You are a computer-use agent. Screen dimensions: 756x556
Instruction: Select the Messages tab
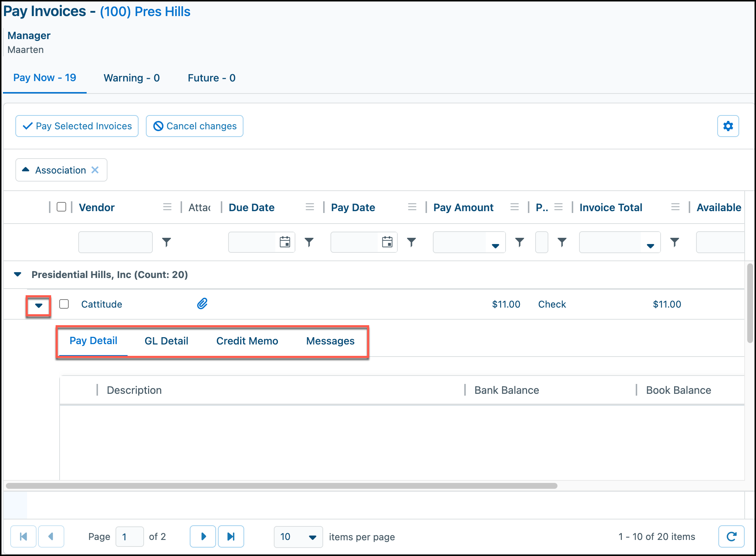(330, 341)
